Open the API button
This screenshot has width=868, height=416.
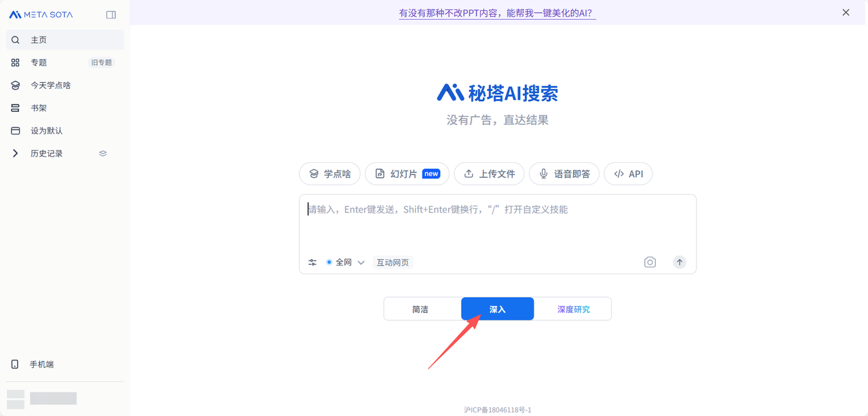pyautogui.click(x=628, y=174)
